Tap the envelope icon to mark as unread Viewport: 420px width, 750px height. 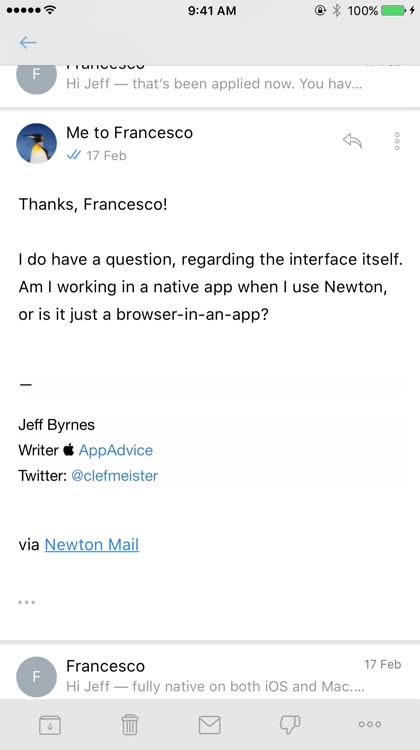pos(210,725)
